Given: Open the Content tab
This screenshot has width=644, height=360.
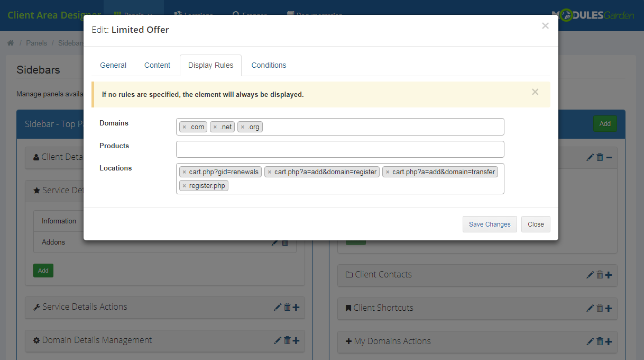Looking at the screenshot, I should [157, 65].
